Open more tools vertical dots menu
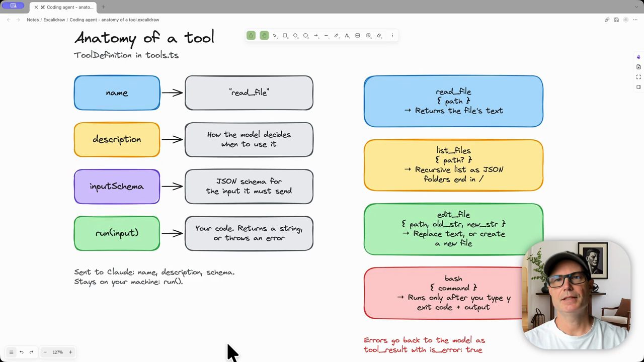This screenshot has height=362, width=644. [x=392, y=36]
